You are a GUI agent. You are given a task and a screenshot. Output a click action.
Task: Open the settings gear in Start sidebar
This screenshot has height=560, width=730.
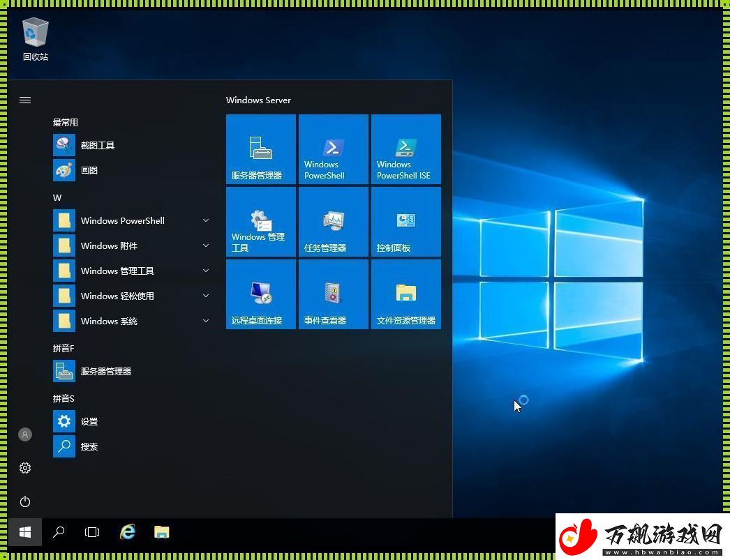[25, 468]
